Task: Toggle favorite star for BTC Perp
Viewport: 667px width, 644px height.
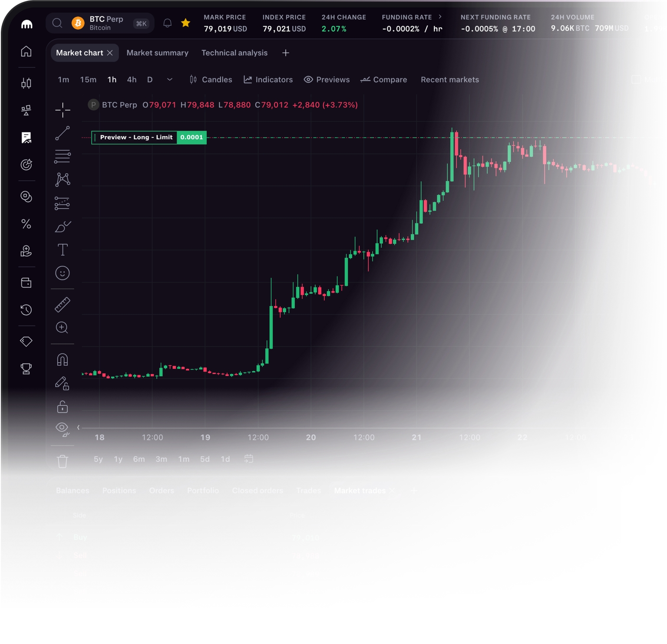Action: 185,23
